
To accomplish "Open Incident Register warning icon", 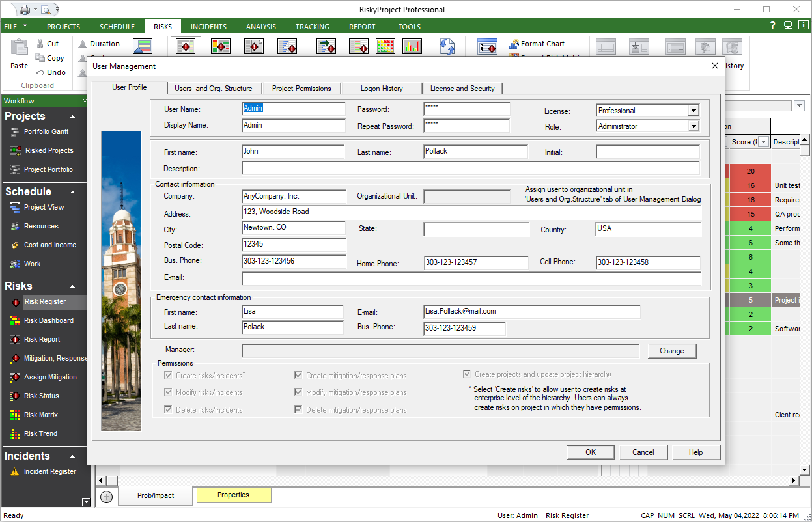I will pos(16,472).
